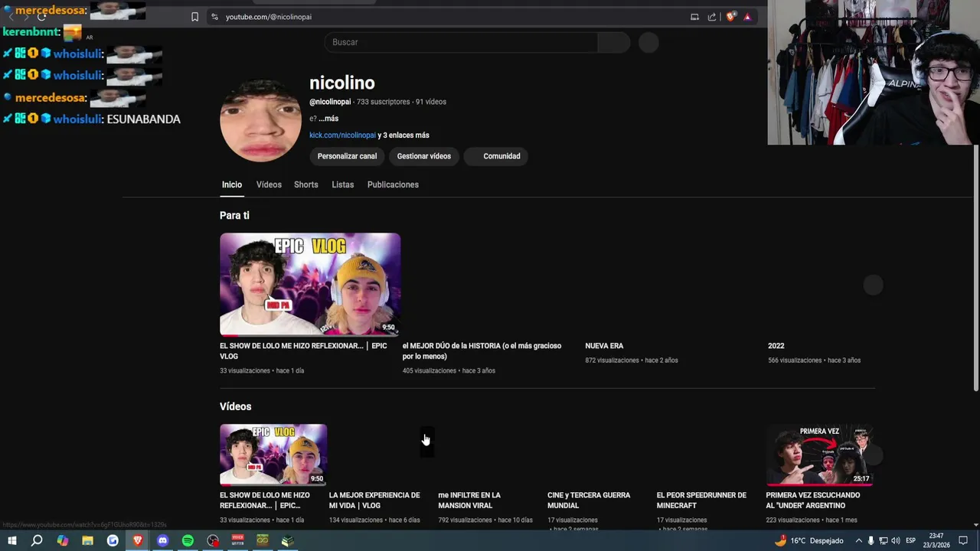Open 'CINE y TERCERA GUERRA MUNDIAL' title
Screen dimensions: 980x551
pyautogui.click(x=589, y=500)
